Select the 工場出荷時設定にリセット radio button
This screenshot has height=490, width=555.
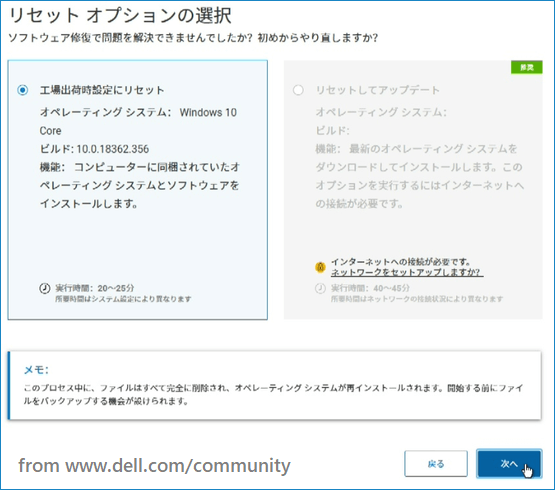click(x=23, y=90)
